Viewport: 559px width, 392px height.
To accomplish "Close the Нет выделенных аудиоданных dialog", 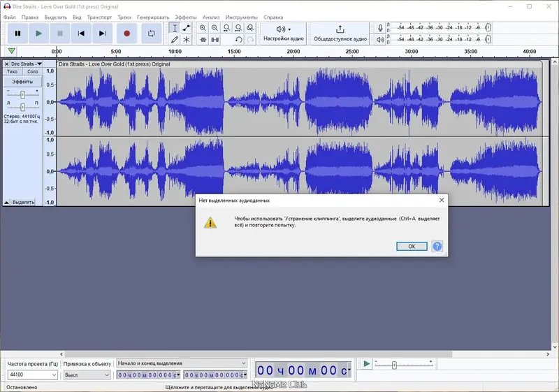I will (x=442, y=201).
